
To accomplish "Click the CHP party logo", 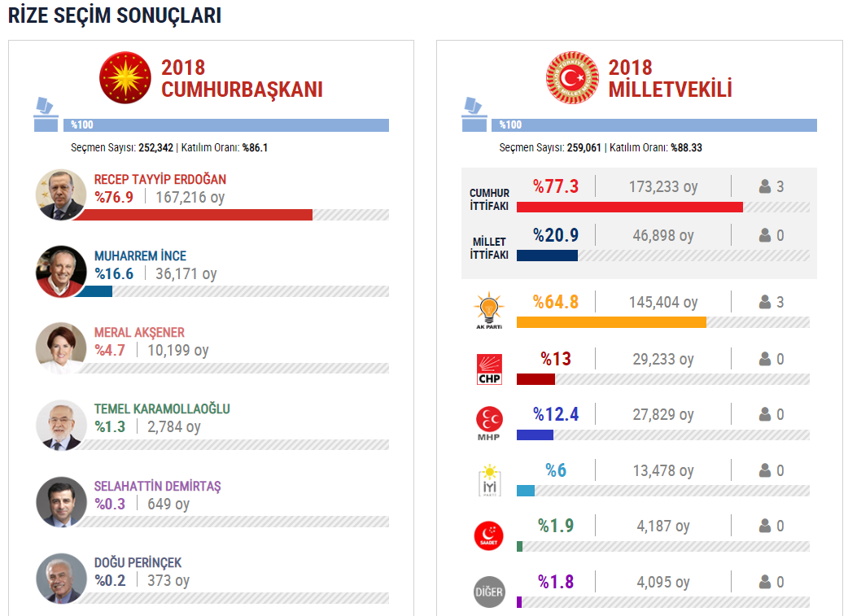I will 489,369.
